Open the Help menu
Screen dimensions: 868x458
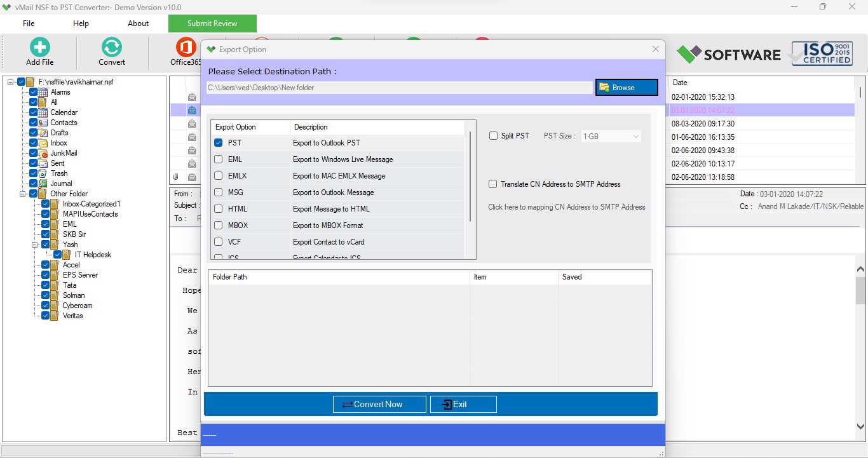coord(81,24)
